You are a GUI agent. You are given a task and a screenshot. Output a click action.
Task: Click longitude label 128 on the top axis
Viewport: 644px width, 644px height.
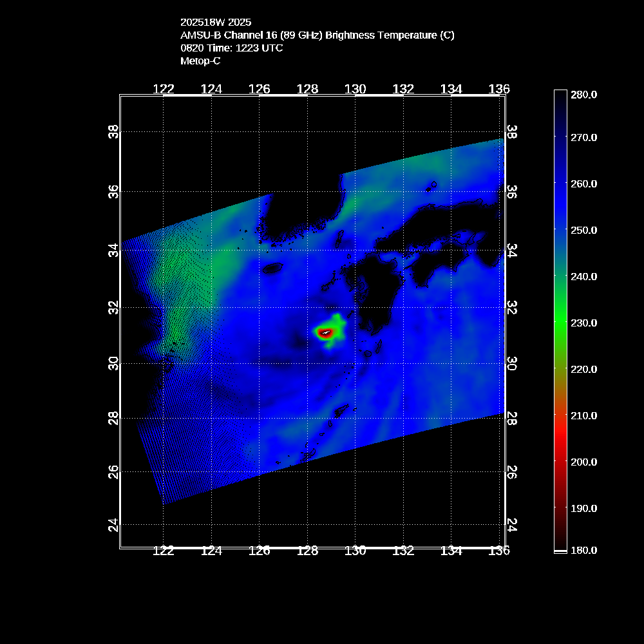coord(307,89)
